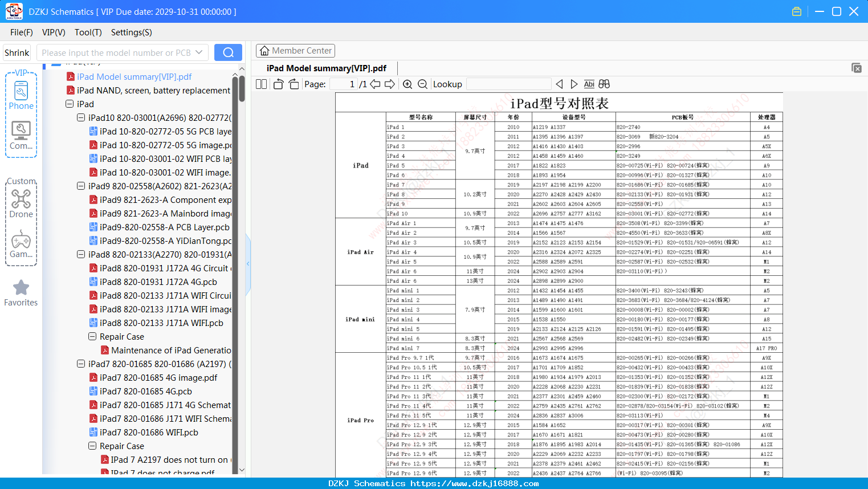Open iPad9 821-2623-A Component file
This screenshot has height=489, width=868.
pos(166,200)
